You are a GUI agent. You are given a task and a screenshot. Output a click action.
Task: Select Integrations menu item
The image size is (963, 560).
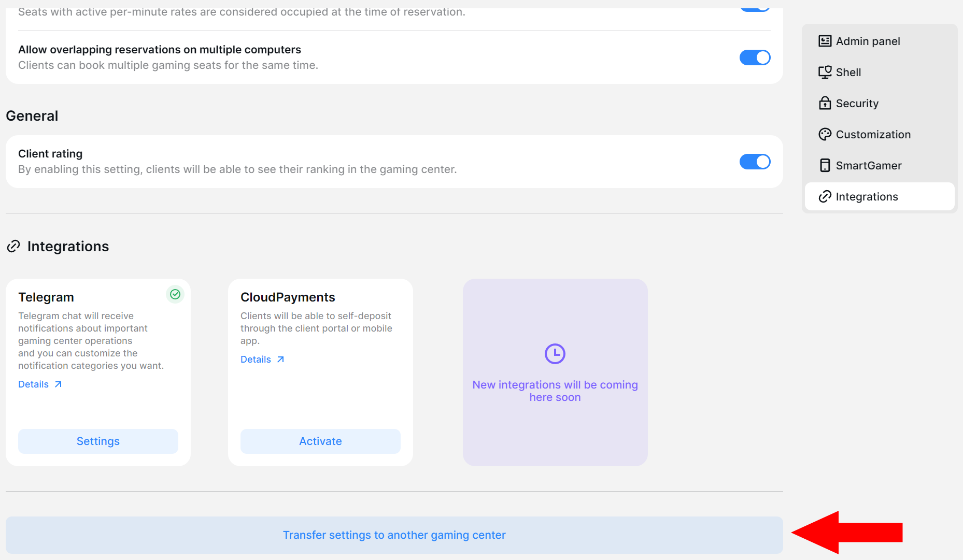pos(880,196)
